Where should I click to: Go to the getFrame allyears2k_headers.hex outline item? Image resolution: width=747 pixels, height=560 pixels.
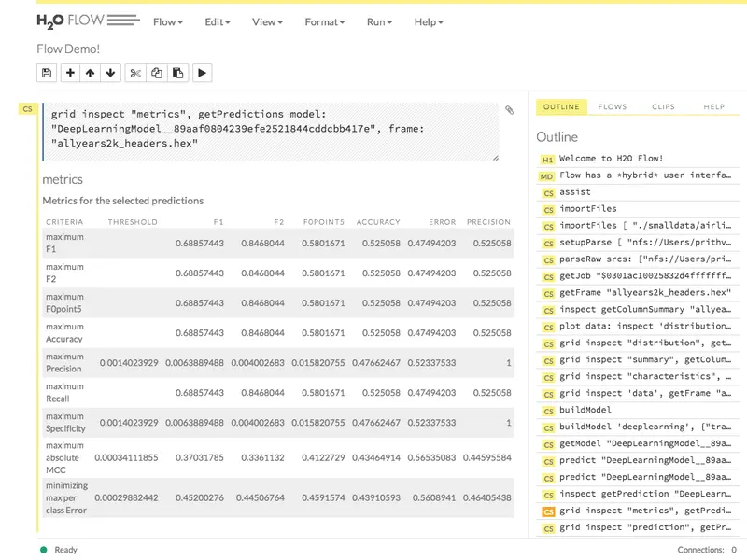point(645,292)
